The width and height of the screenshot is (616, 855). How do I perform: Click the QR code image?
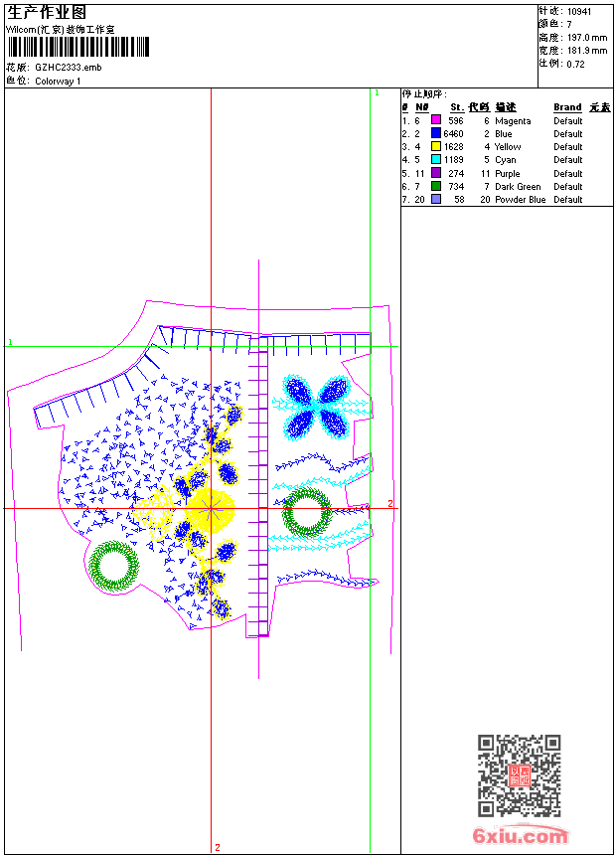click(520, 775)
